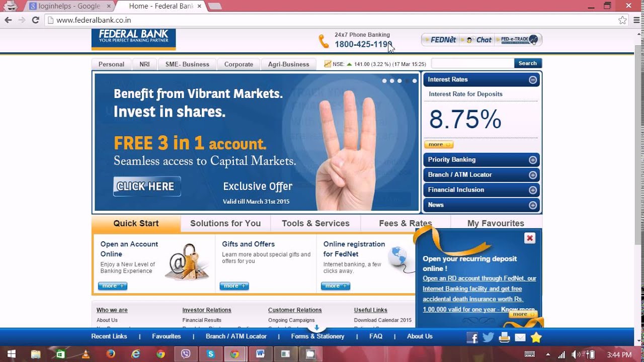The image size is (644, 362).
Task: Open the SME-Business menu tab
Action: click(x=187, y=64)
